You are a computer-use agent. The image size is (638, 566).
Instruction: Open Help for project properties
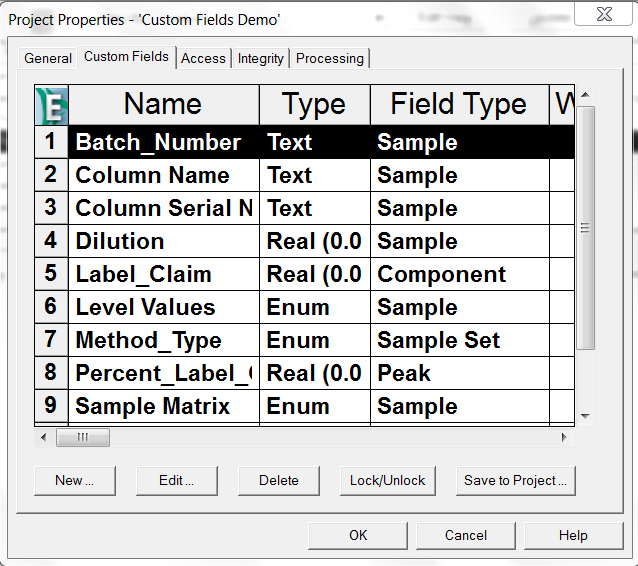point(573,535)
